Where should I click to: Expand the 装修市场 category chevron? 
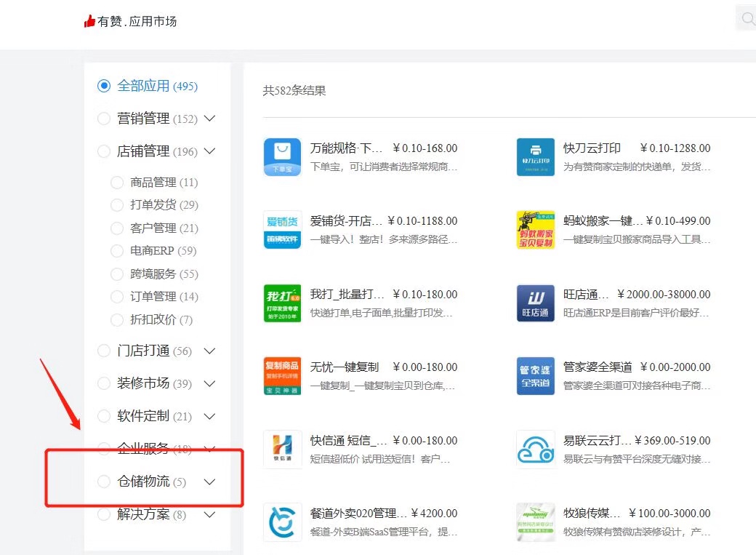209,383
